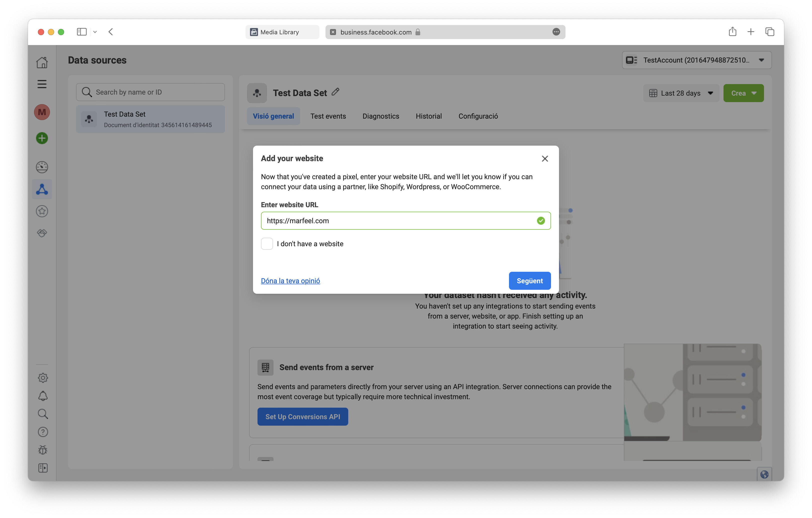Open the settings gear in the sidebar
The height and width of the screenshot is (518, 812).
tap(42, 378)
